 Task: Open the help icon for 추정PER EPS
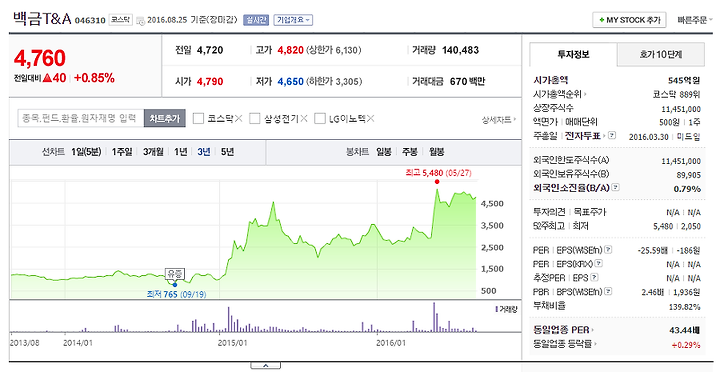point(595,277)
